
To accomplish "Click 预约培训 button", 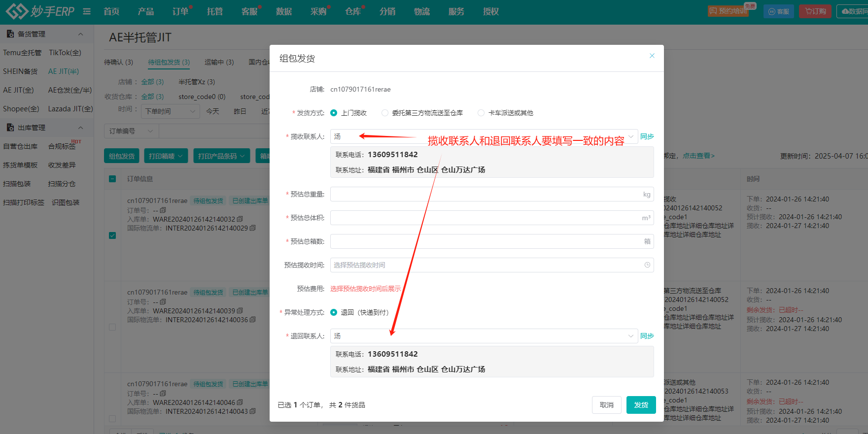I will tap(729, 11).
